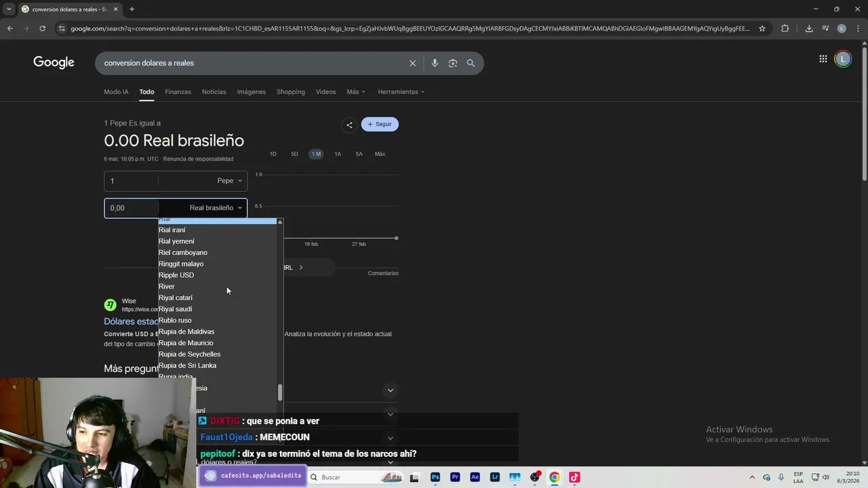Choose Riel camboyano from currency list
The image size is (868, 488).
click(218, 253)
